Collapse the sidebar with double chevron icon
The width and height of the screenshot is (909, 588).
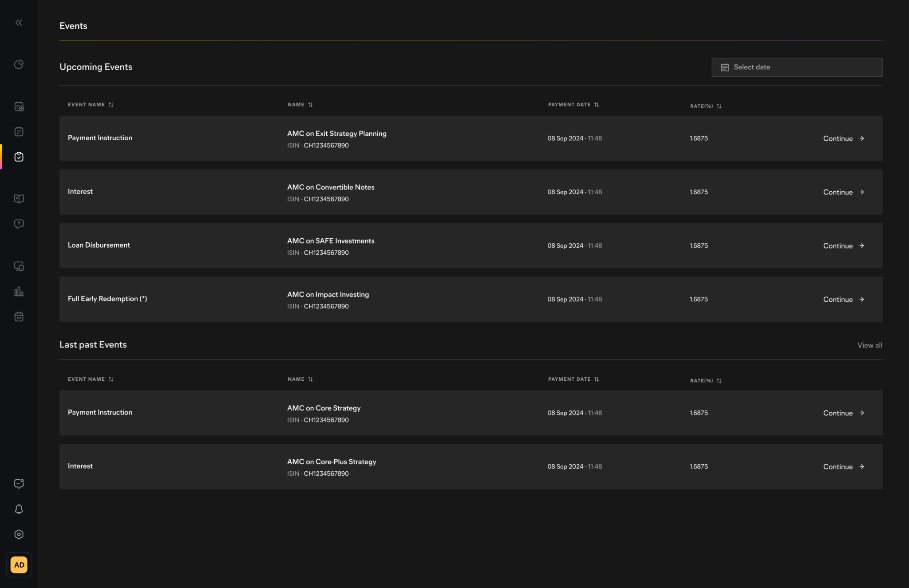(x=19, y=23)
